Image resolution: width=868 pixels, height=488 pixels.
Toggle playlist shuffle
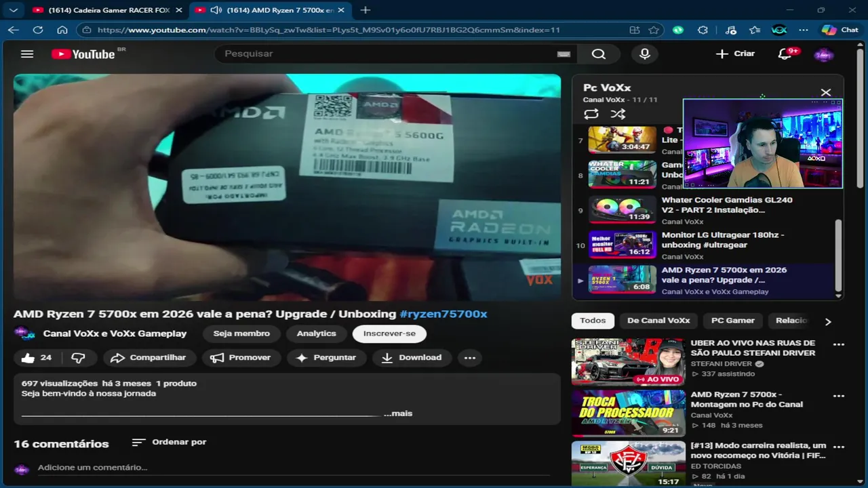click(618, 114)
